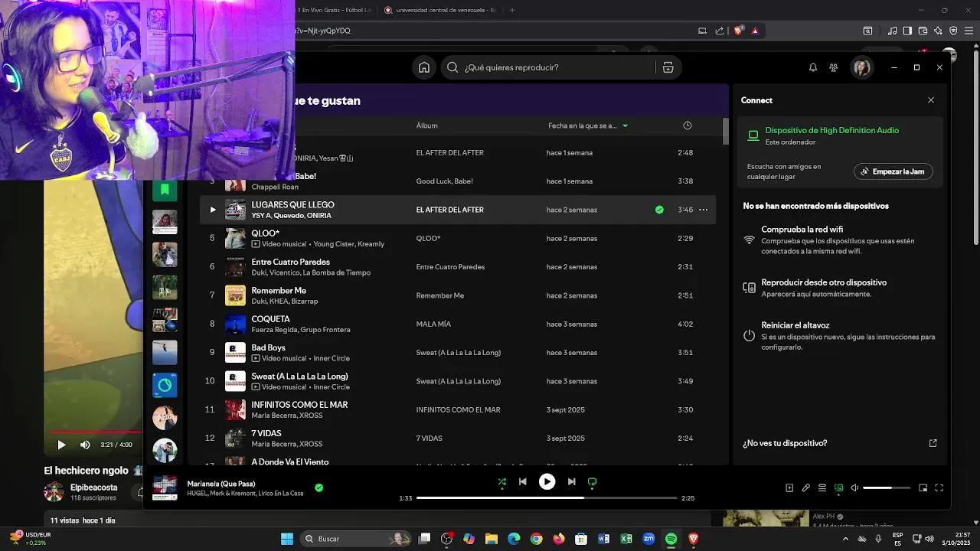Image resolution: width=980 pixels, height=551 pixels.
Task: Open share icon in the address bar
Action: click(x=720, y=31)
